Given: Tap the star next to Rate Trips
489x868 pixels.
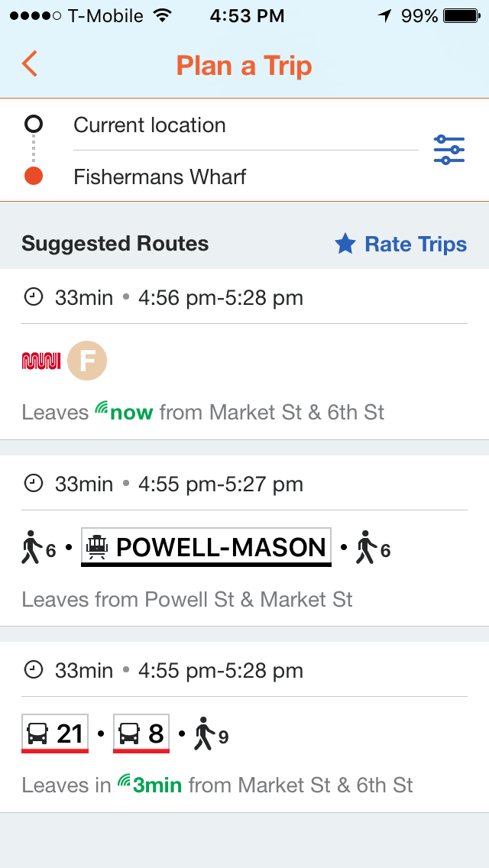Looking at the screenshot, I should click(x=345, y=244).
